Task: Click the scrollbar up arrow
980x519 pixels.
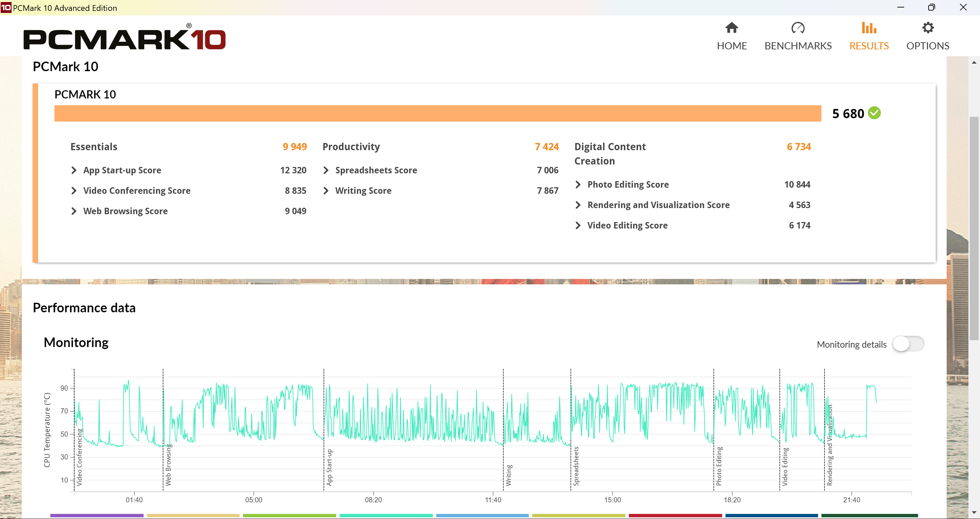Action: click(974, 62)
